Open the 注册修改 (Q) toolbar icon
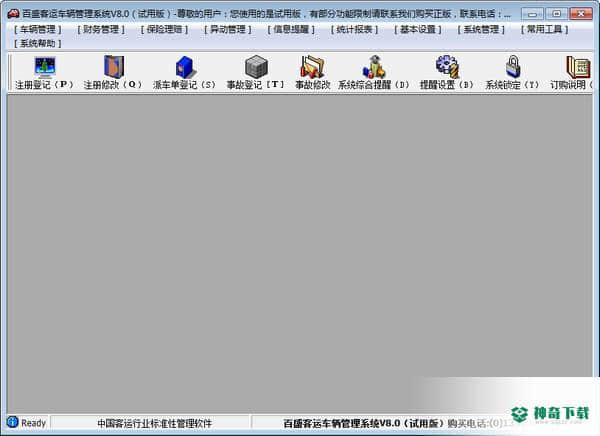600x436 pixels. pos(113,73)
